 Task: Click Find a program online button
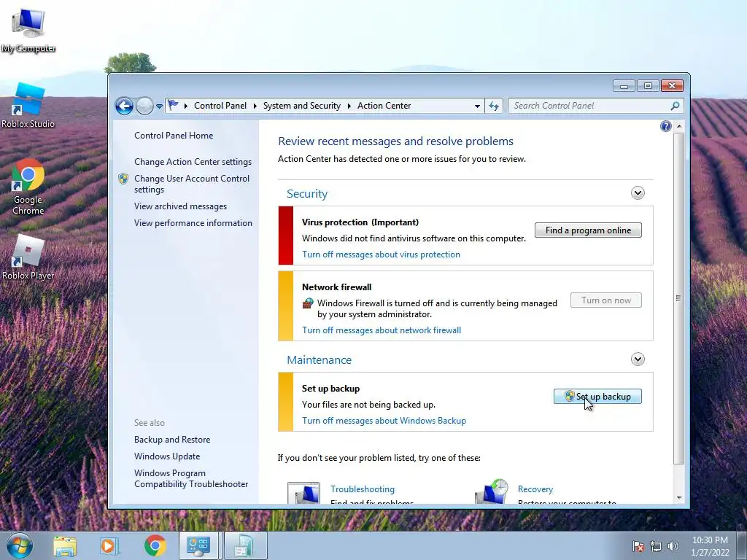pos(588,230)
